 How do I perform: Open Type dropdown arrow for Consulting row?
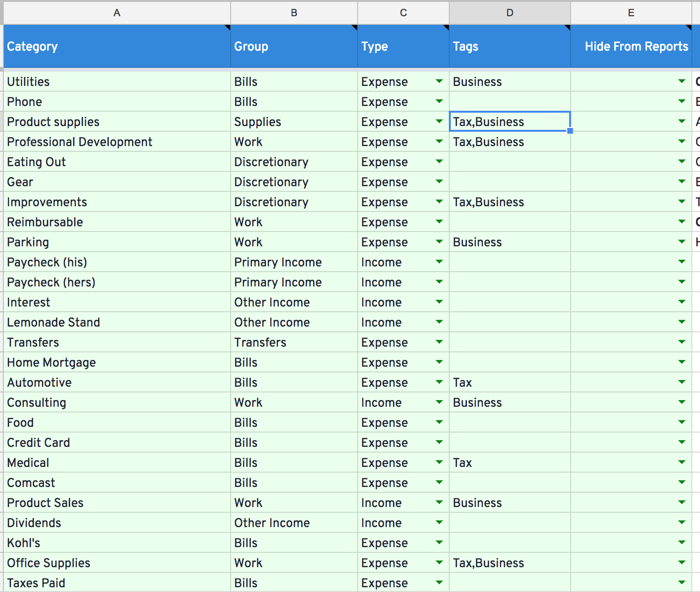439,402
